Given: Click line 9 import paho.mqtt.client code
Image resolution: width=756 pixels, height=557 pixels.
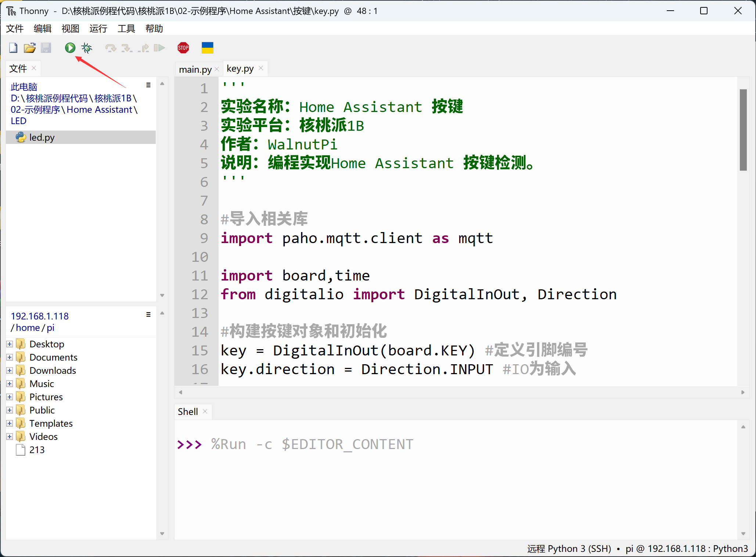Looking at the screenshot, I should click(x=356, y=238).
